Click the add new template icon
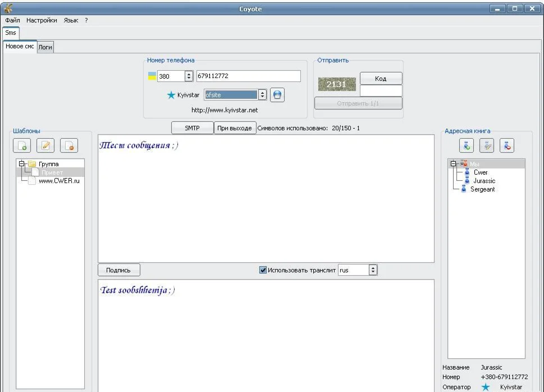The image size is (544, 392). (22, 145)
